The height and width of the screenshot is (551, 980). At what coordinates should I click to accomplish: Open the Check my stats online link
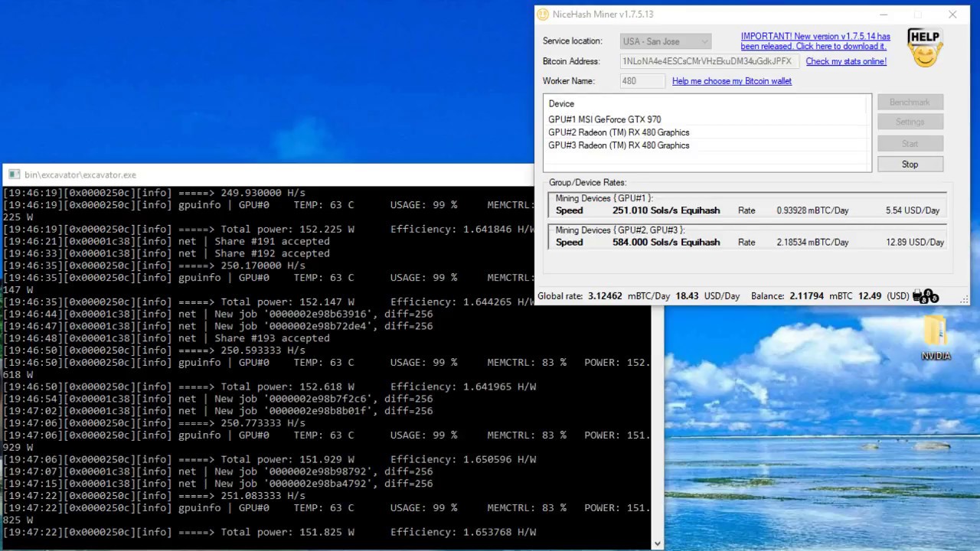coord(846,61)
